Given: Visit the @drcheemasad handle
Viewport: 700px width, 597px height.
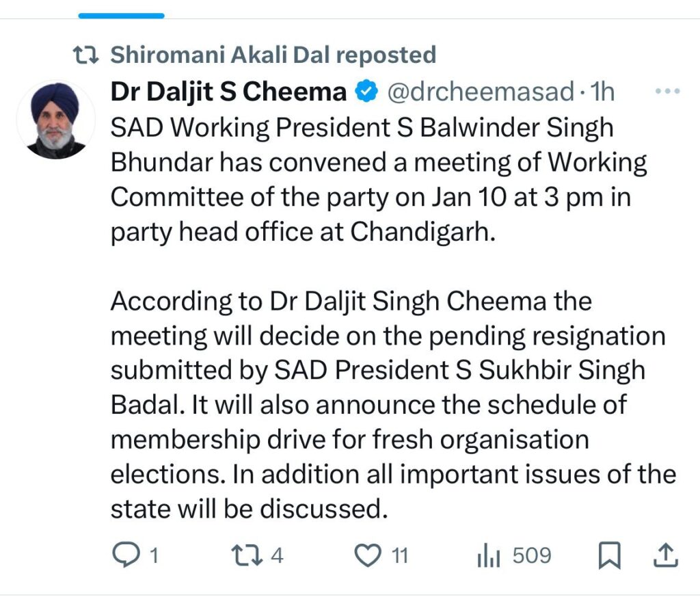Looking at the screenshot, I should [x=474, y=92].
